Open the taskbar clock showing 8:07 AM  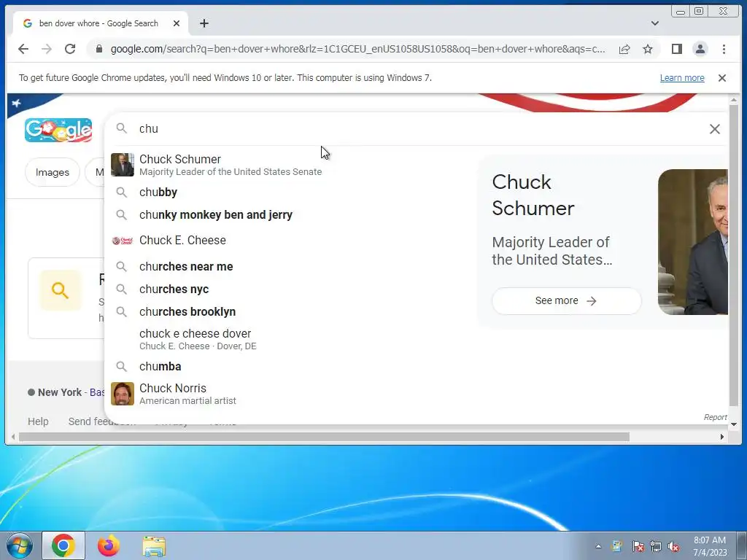tap(710, 546)
